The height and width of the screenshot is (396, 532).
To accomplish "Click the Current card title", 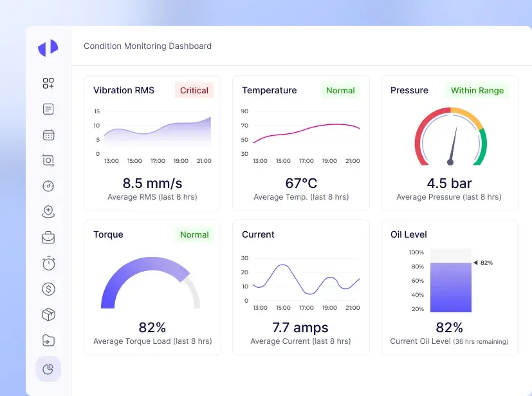I will coord(258,234).
